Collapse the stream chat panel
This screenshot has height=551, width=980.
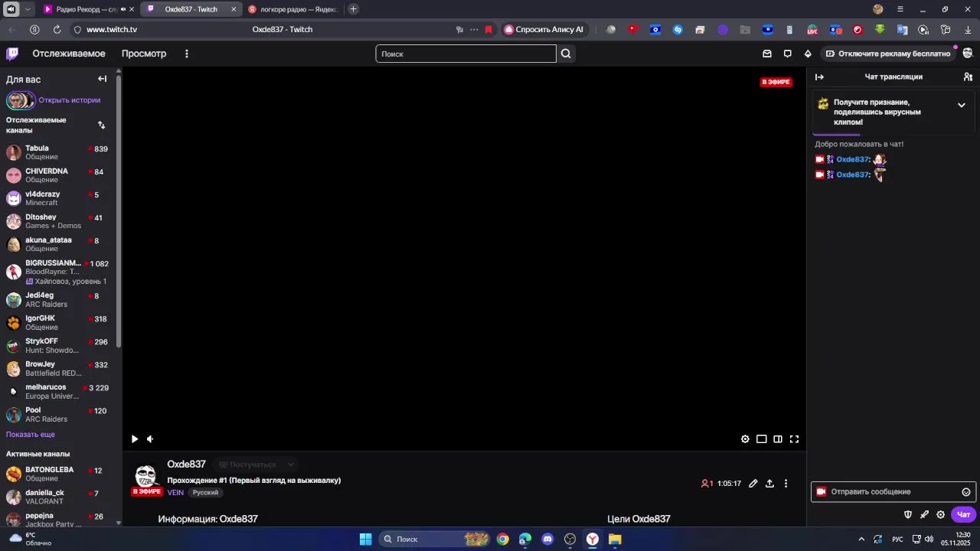pyautogui.click(x=819, y=77)
